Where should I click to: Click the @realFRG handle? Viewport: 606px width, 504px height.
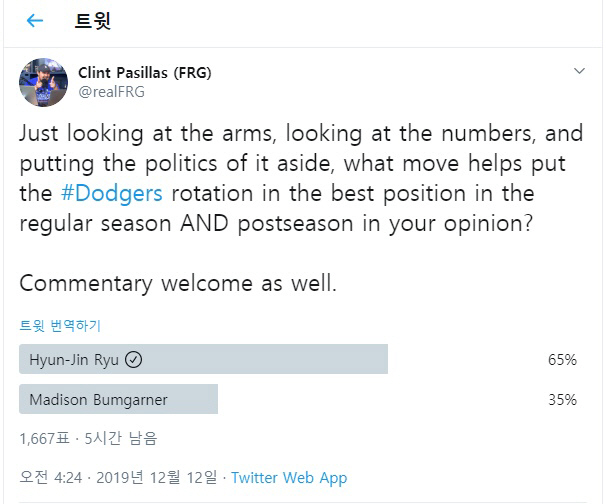click(x=111, y=91)
